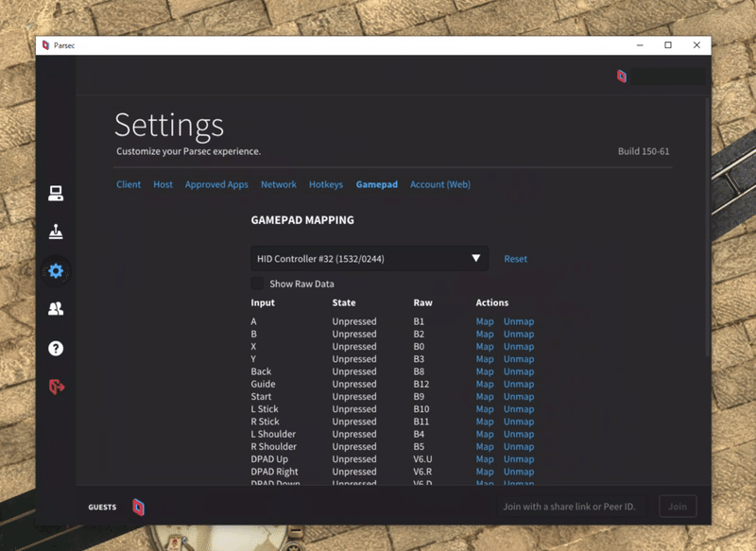Click Unmap for DPAD Up

point(519,459)
